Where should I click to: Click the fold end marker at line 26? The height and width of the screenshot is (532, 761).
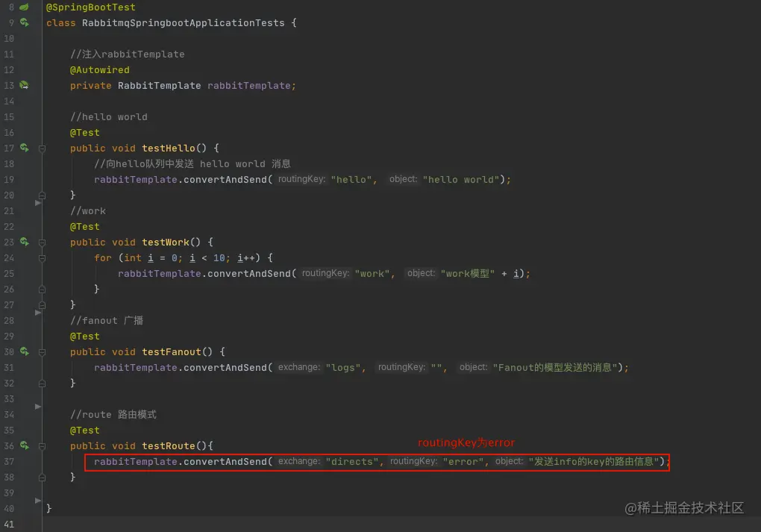pyautogui.click(x=43, y=290)
